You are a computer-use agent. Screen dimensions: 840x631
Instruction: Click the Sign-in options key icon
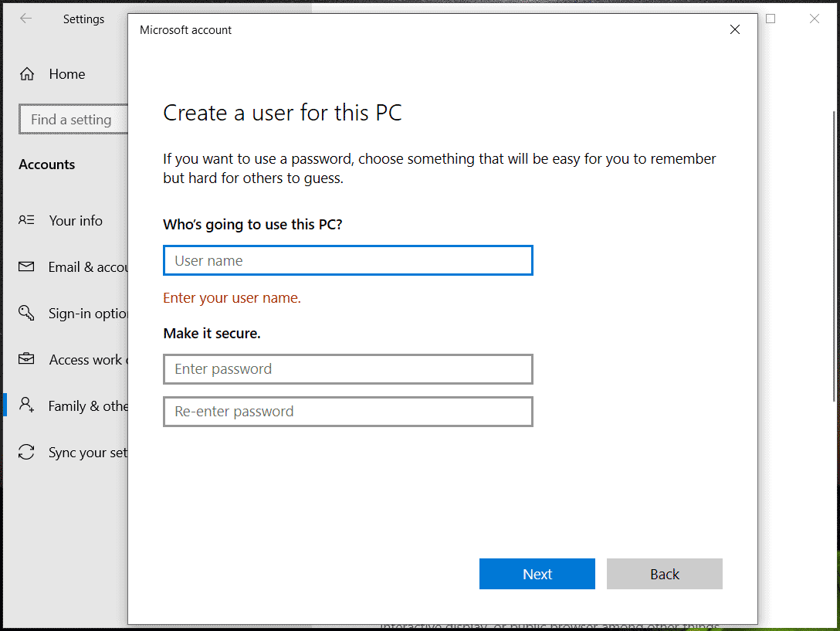(x=26, y=313)
